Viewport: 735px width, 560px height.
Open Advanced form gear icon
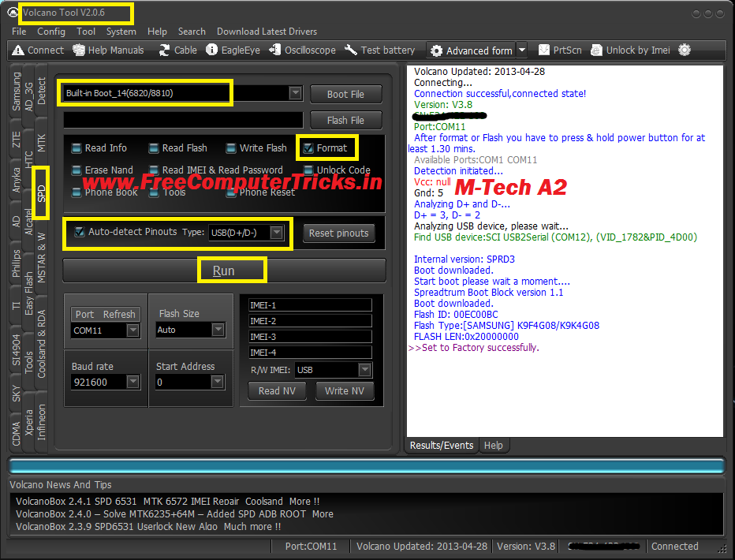coord(436,50)
